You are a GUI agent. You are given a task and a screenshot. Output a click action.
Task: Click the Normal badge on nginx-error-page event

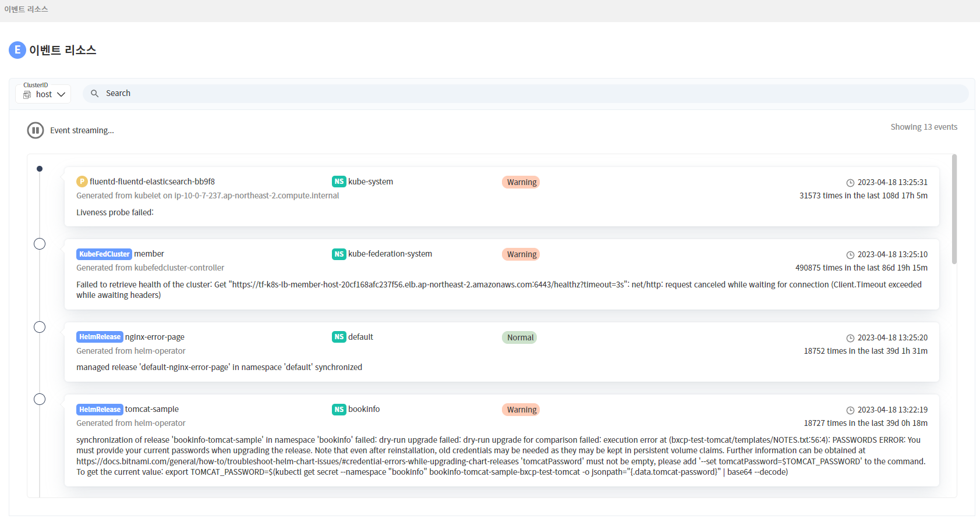tap(519, 337)
